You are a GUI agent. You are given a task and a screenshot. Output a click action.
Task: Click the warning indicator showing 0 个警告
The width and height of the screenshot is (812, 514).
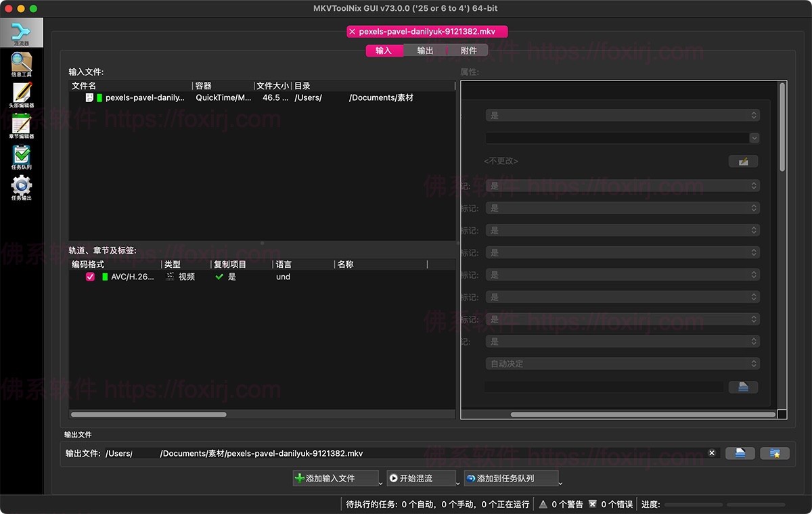pos(560,504)
